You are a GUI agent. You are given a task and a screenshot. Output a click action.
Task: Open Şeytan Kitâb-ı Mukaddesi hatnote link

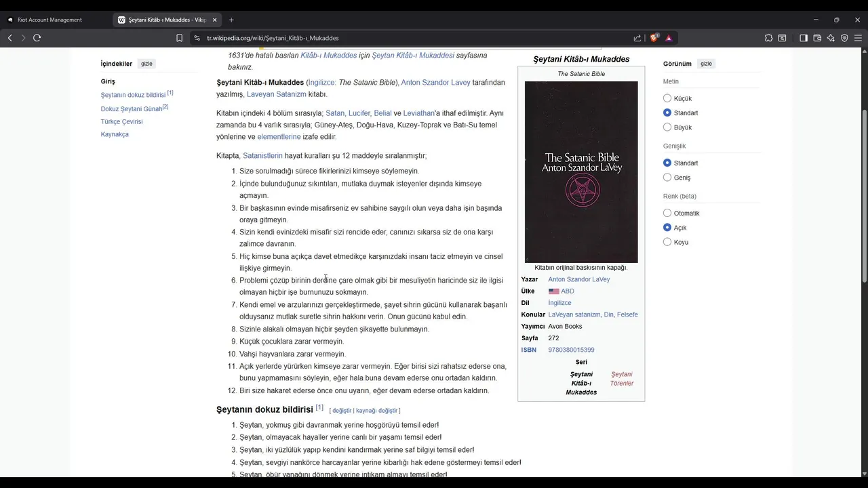[413, 55]
